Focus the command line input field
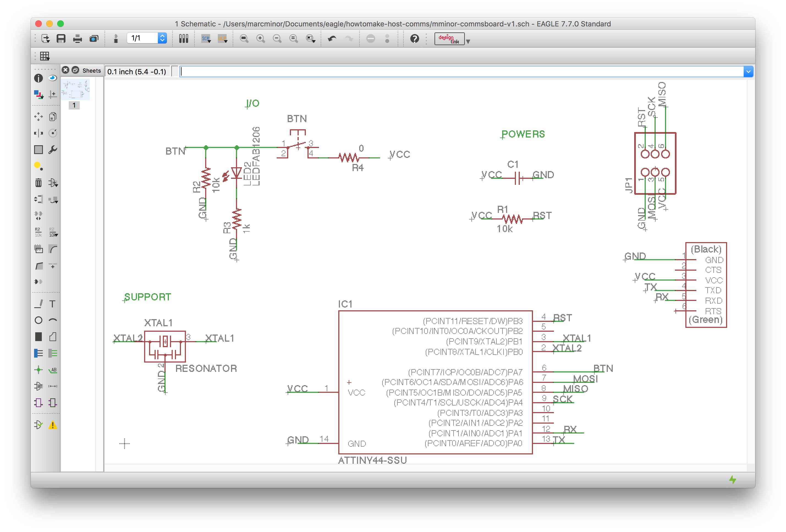This screenshot has height=532, width=786. (x=462, y=72)
